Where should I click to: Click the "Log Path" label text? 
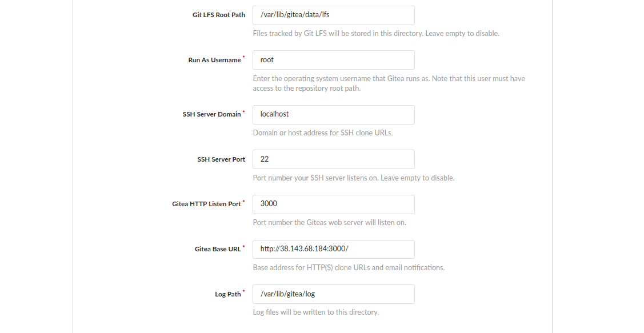(x=227, y=294)
